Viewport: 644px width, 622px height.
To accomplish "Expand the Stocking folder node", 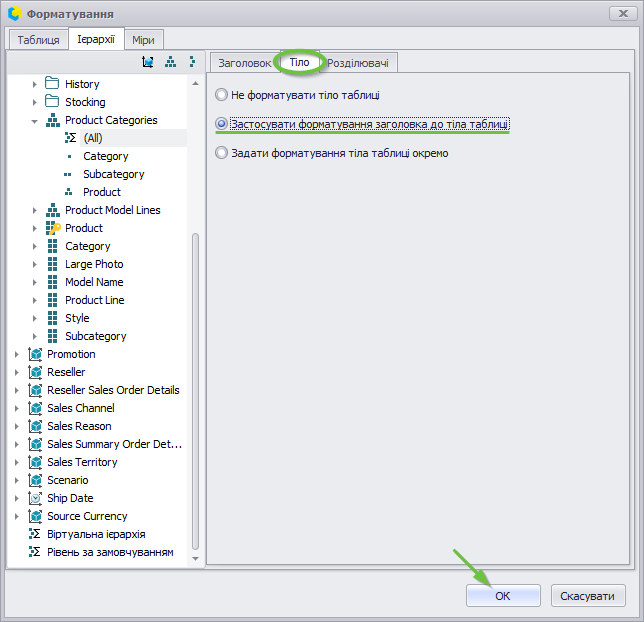I will click(x=34, y=102).
